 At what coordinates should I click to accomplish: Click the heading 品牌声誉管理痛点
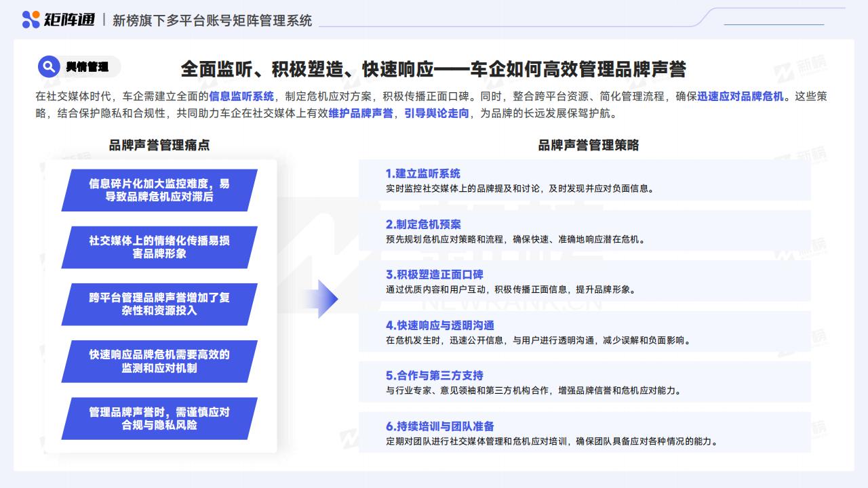click(159, 145)
